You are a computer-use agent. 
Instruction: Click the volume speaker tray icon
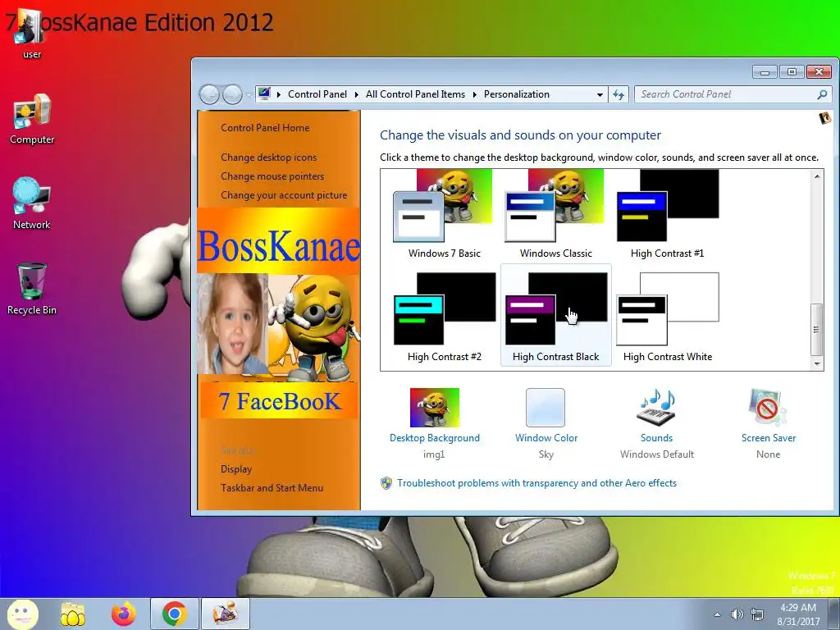click(x=737, y=614)
